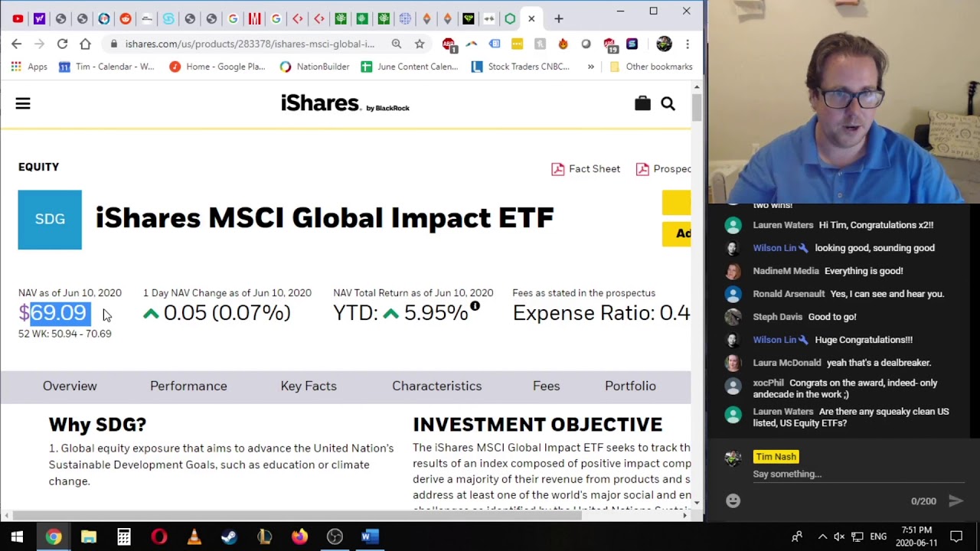Open Chrome three-dot menu
The height and width of the screenshot is (551, 980).
coord(687,44)
